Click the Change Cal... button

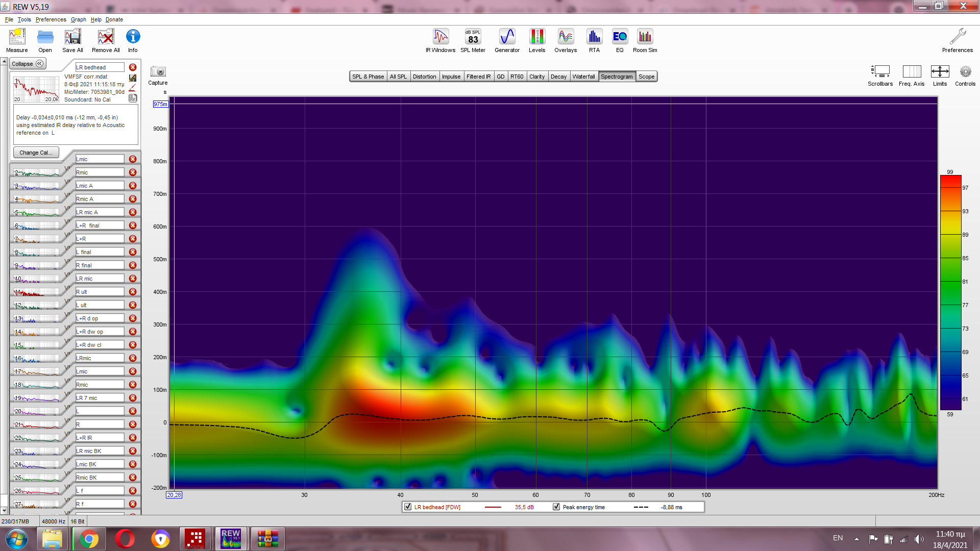tap(36, 153)
